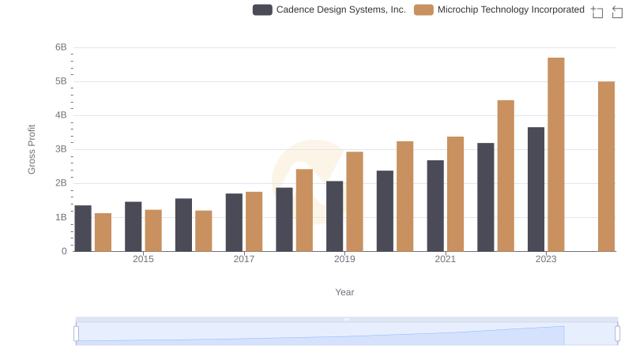Click the Year axis title
Screen dimensions: 632x364
344,292
